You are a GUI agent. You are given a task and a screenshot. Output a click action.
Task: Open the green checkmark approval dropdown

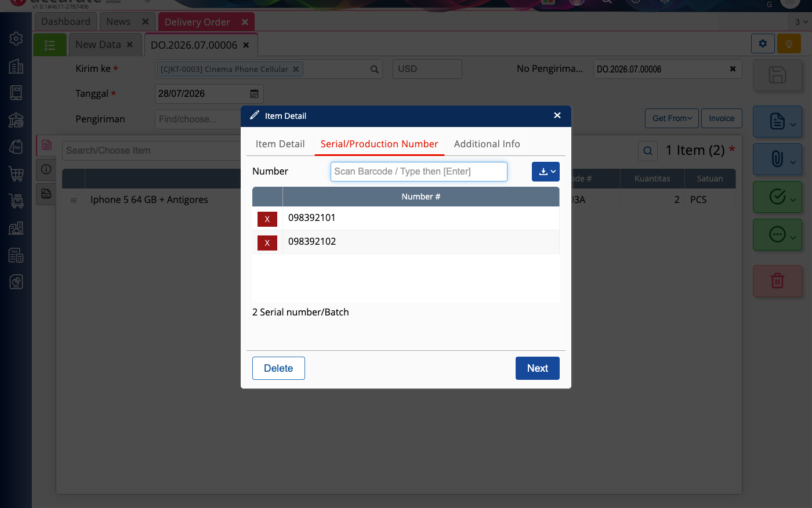(x=777, y=197)
